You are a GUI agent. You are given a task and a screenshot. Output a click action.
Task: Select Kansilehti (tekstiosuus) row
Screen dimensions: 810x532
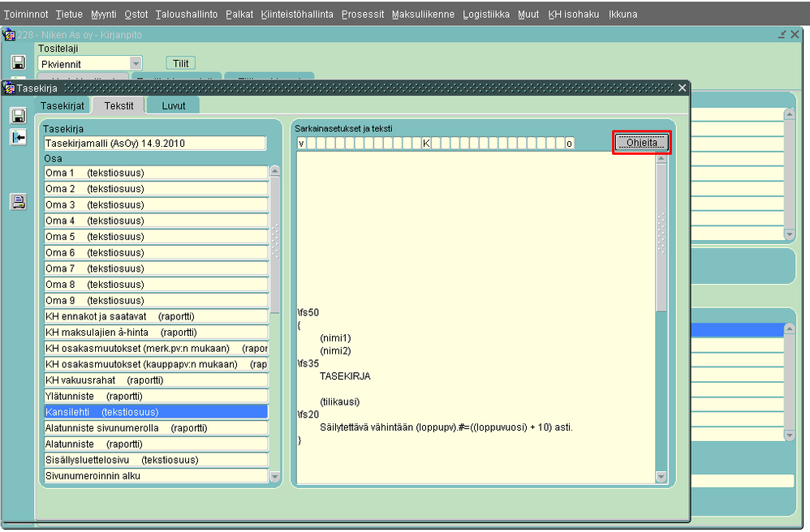[x=156, y=412]
